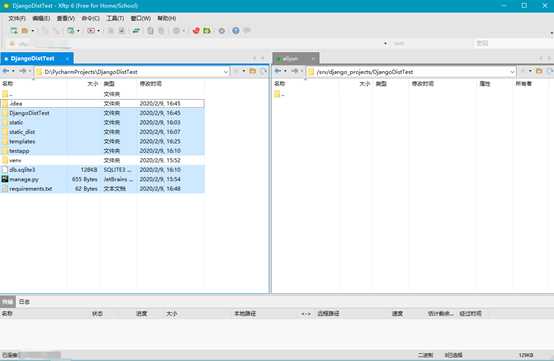Close the remote session tab
The width and height of the screenshot is (554, 361).
[313, 59]
